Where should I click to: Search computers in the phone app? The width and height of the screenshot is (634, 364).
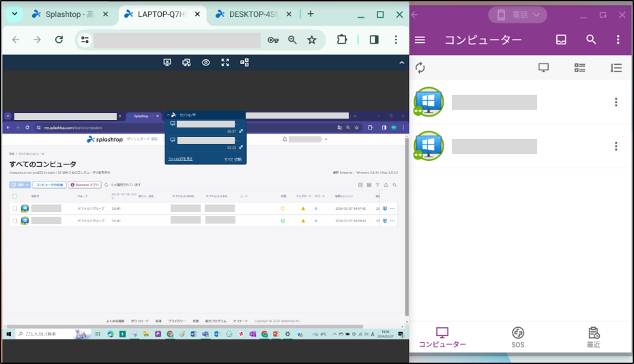coord(591,40)
